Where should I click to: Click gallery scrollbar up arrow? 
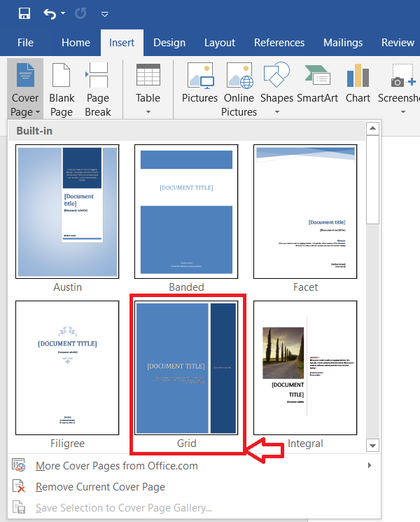coord(373,128)
